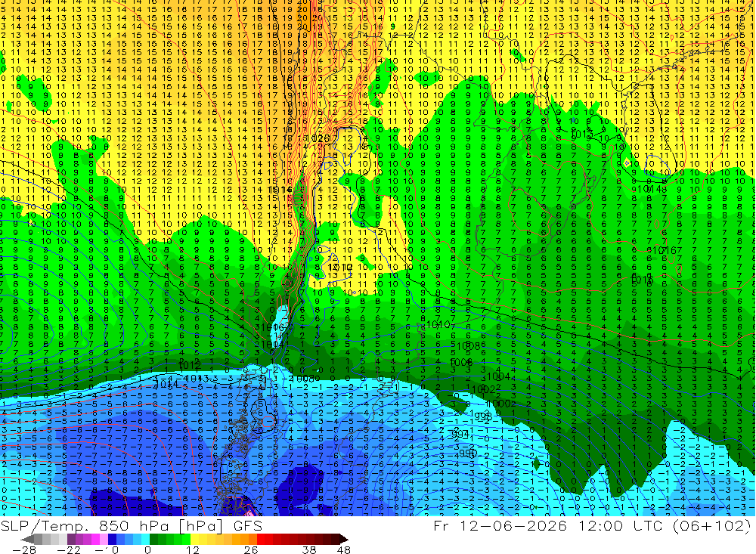Viewport: 756px width, 554px height.
Task: Select the '-22' label on the color scale
Action: coord(69,549)
